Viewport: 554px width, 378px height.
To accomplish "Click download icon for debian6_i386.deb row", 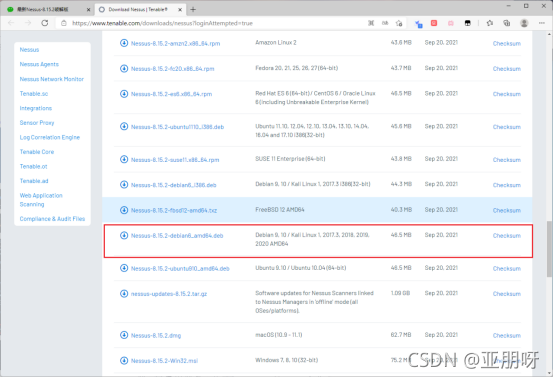I will (x=124, y=184).
